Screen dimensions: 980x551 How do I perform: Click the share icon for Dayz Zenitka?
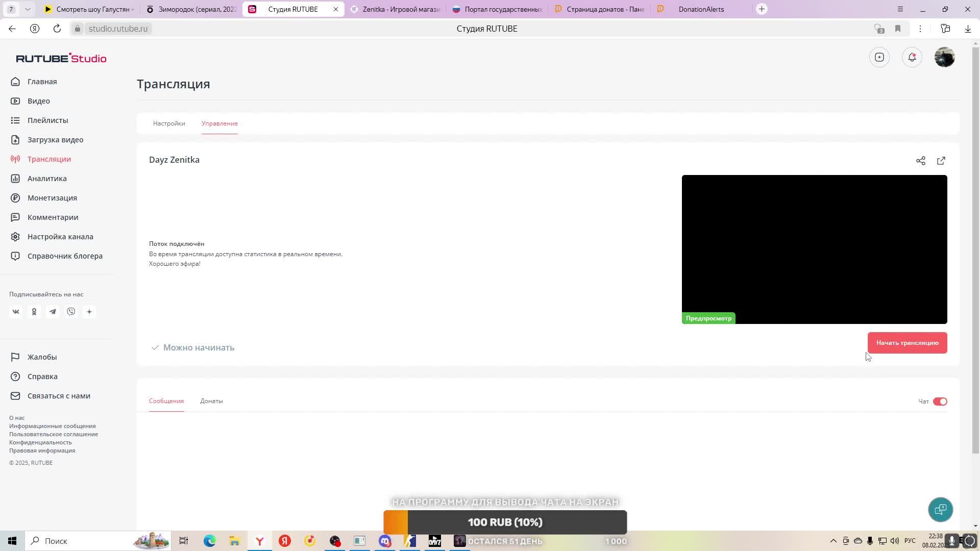coord(921,161)
